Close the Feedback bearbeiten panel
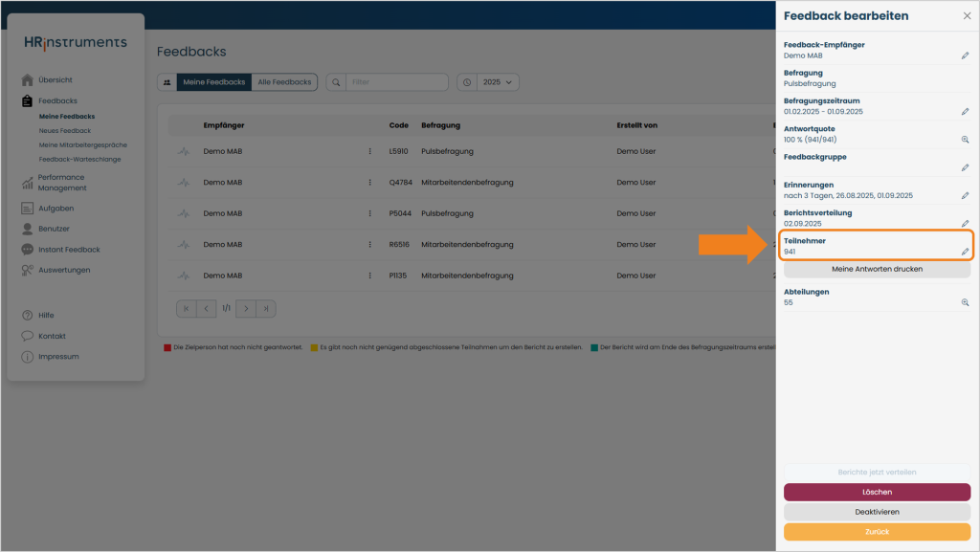The width and height of the screenshot is (980, 552). click(x=967, y=16)
